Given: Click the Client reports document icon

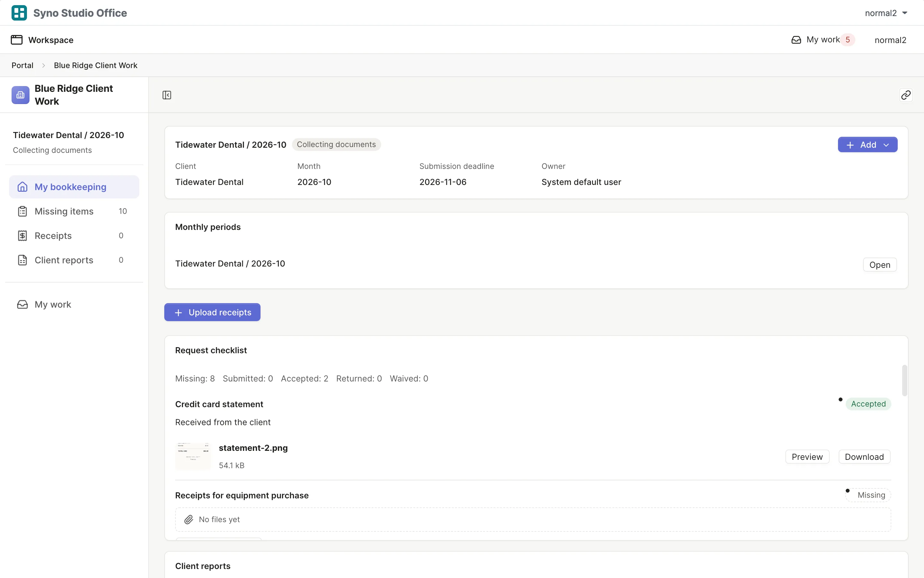Looking at the screenshot, I should pos(22,260).
